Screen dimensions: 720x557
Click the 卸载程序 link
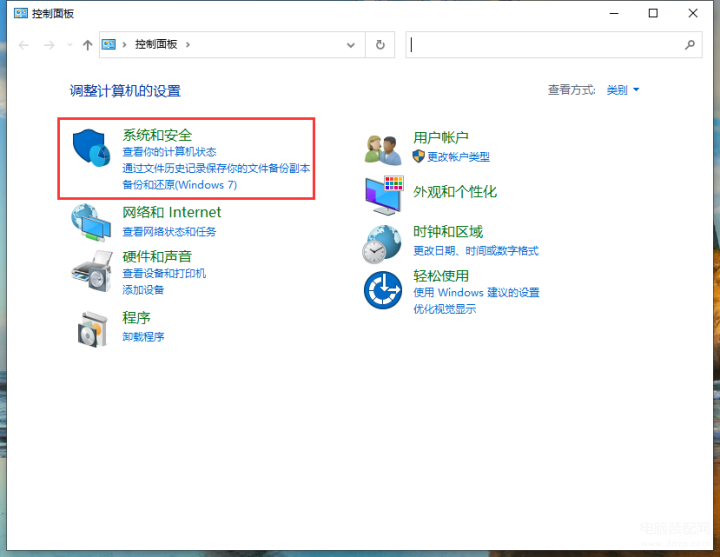click(143, 337)
